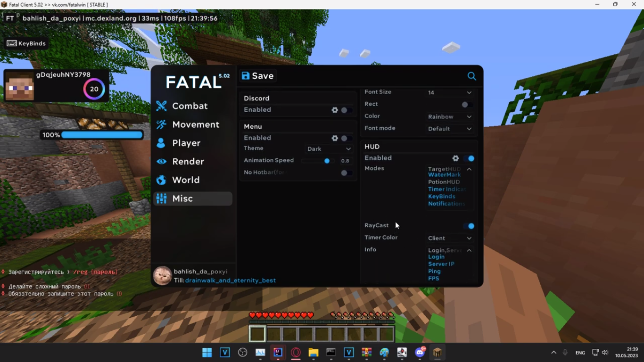Adjust the Animation Speed slider

(318, 161)
